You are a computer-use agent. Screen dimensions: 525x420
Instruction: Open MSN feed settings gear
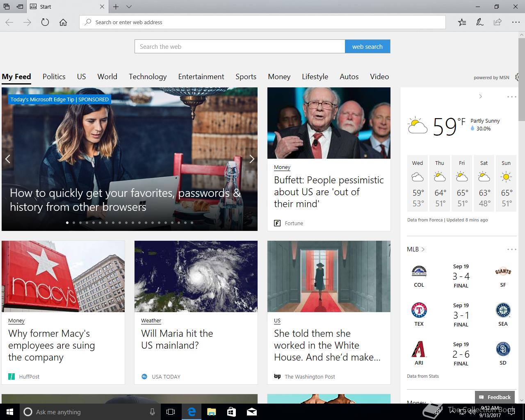tap(518, 77)
